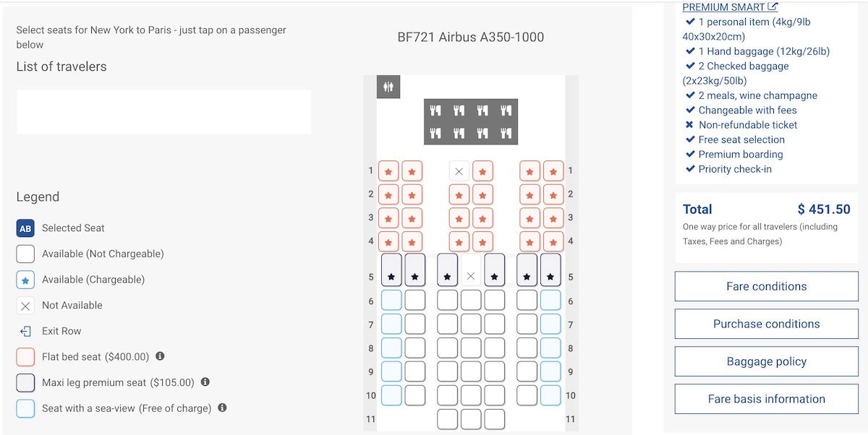Click the unavailable X seat in row 1

(x=459, y=171)
